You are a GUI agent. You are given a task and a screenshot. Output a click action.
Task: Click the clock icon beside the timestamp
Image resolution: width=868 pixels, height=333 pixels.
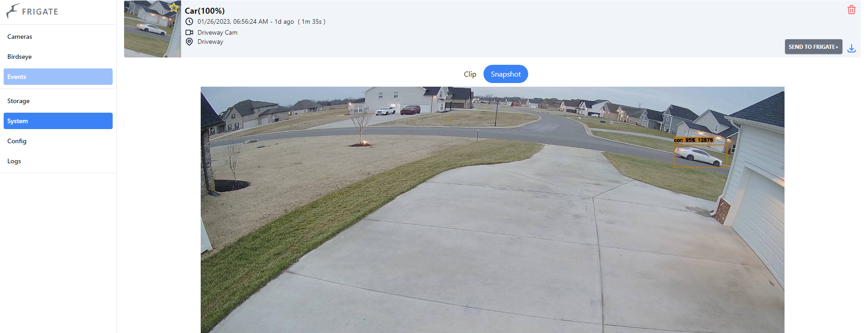tap(189, 21)
